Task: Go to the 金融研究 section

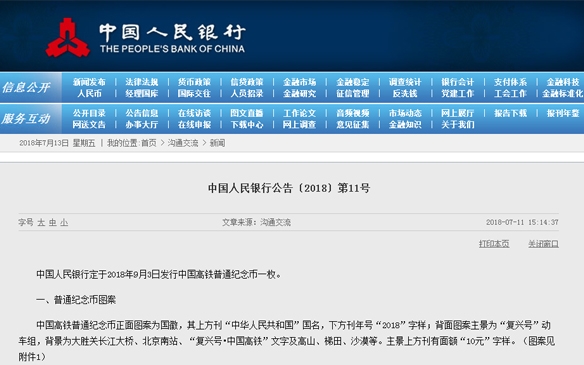Action: point(299,93)
